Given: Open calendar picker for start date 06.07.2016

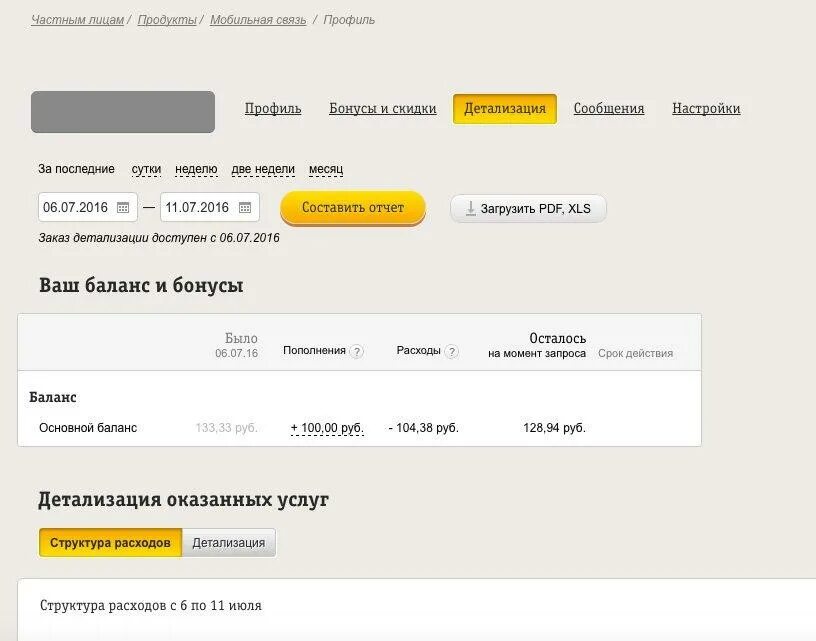Looking at the screenshot, I should click(x=123, y=208).
